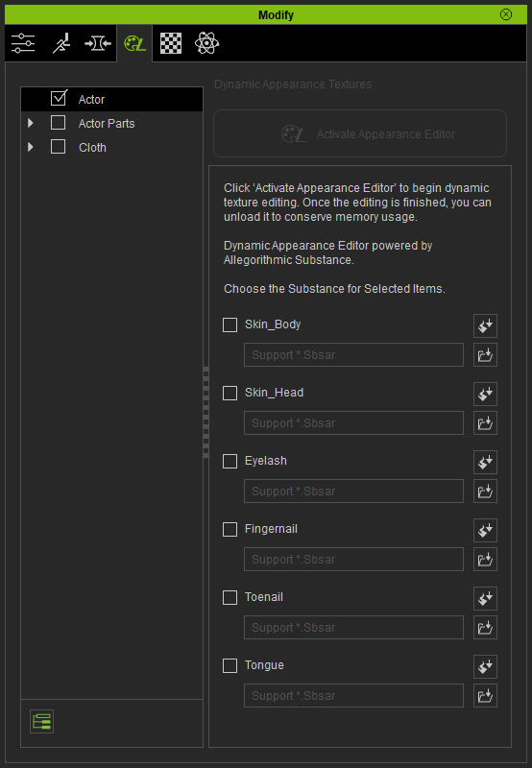Click the Tongue open Sbsar file icon
The image size is (532, 768).
tap(485, 695)
